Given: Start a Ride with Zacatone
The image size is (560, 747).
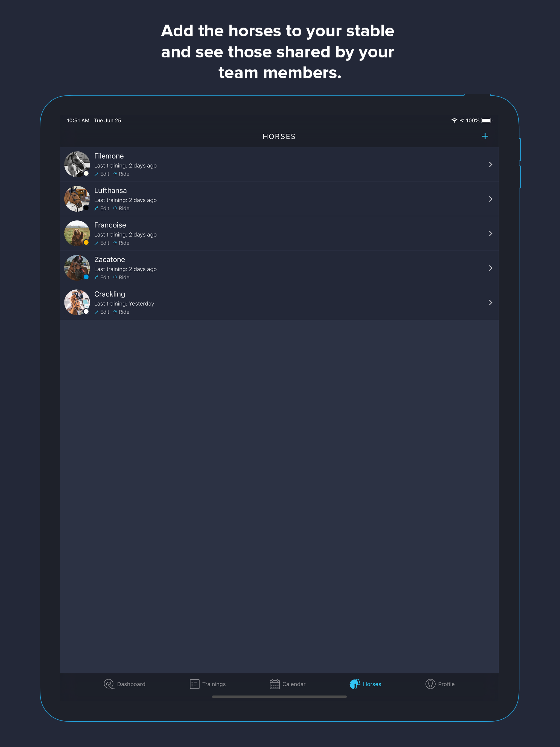Looking at the screenshot, I should (121, 277).
